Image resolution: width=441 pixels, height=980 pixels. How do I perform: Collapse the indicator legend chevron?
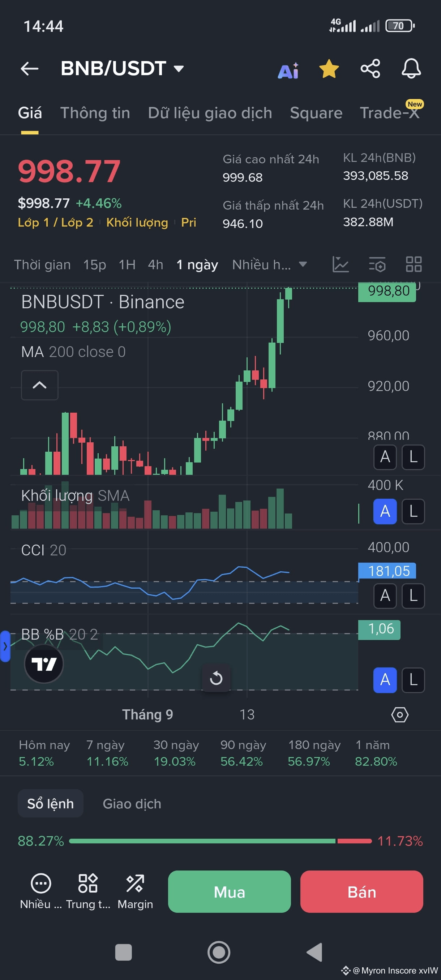coord(39,385)
